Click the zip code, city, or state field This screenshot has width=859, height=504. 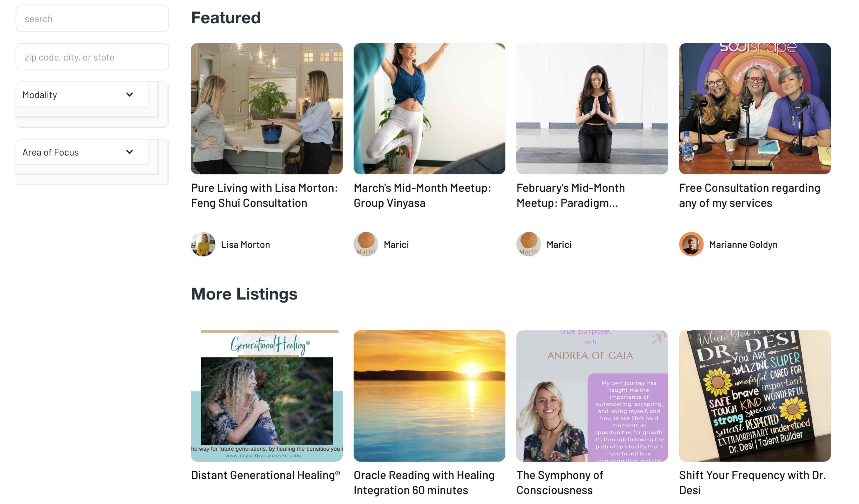(x=92, y=57)
